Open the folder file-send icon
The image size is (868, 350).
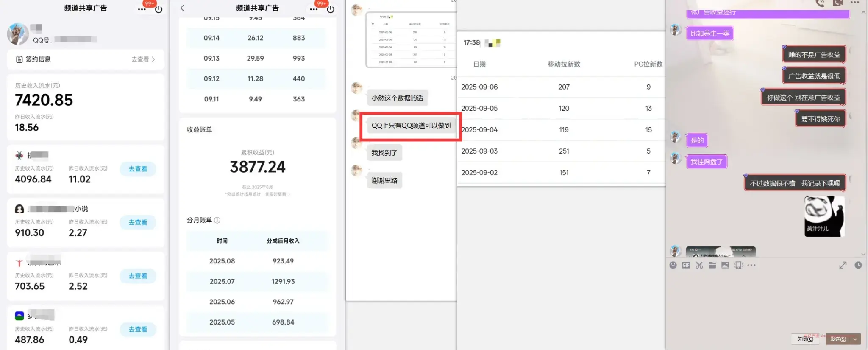tap(712, 265)
